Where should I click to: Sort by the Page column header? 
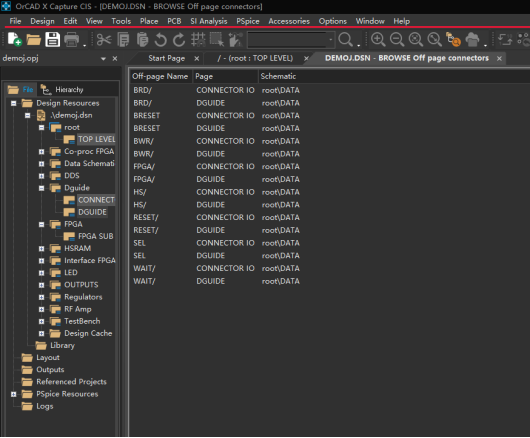(225, 76)
